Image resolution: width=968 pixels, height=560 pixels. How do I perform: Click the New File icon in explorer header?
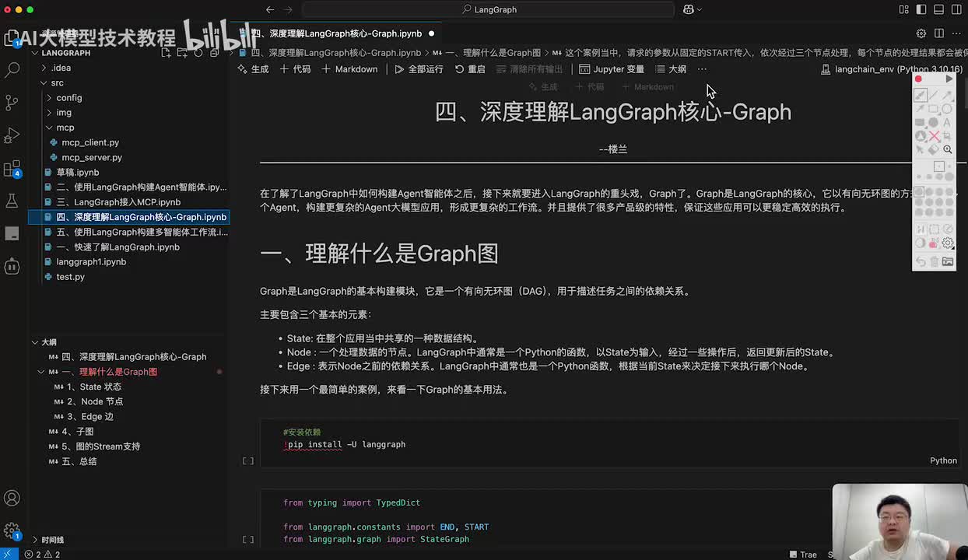167,53
